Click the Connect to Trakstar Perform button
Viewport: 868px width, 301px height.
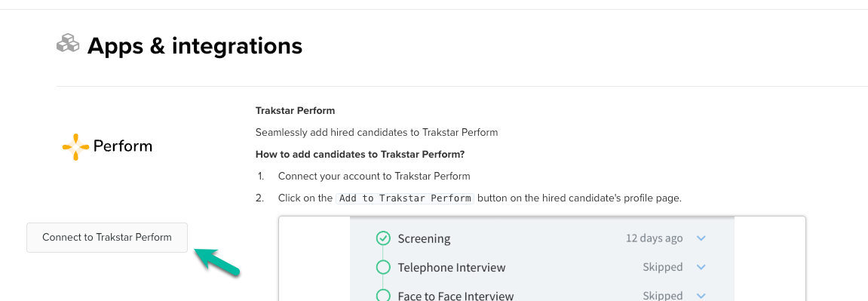point(107,238)
